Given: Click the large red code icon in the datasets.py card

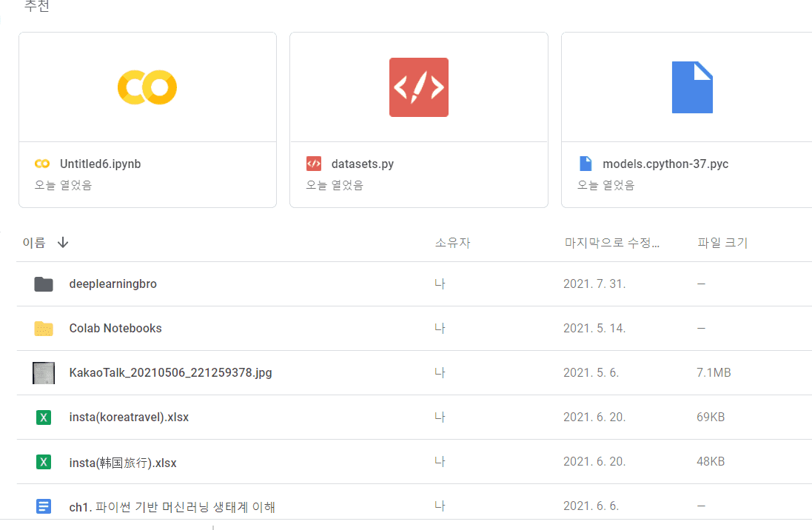Looking at the screenshot, I should pos(419,87).
